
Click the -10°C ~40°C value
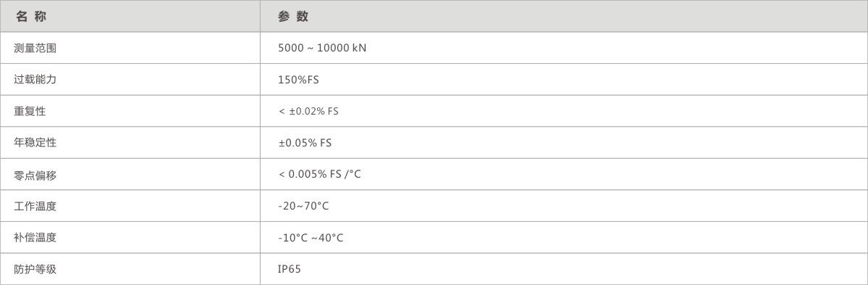[x=311, y=238]
